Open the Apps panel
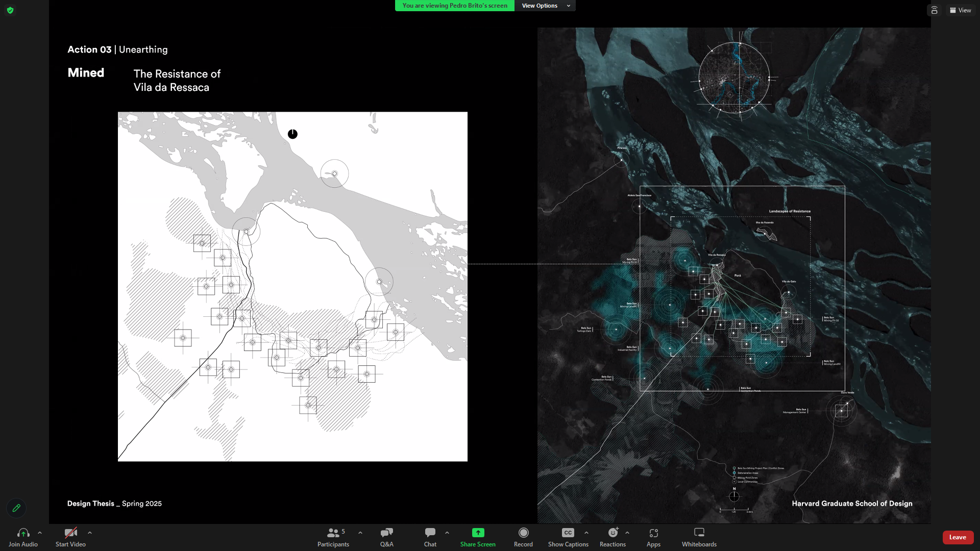Screen dimensions: 980x551 click(x=653, y=537)
